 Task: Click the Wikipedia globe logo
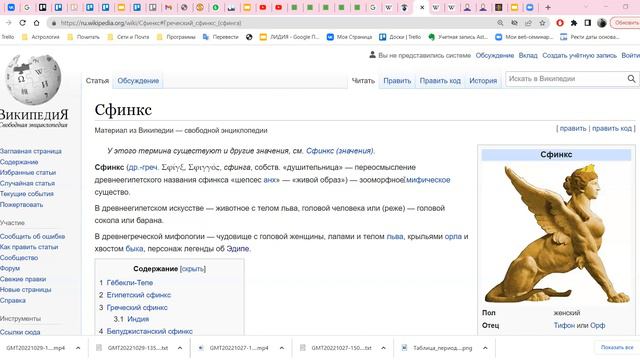[33, 80]
